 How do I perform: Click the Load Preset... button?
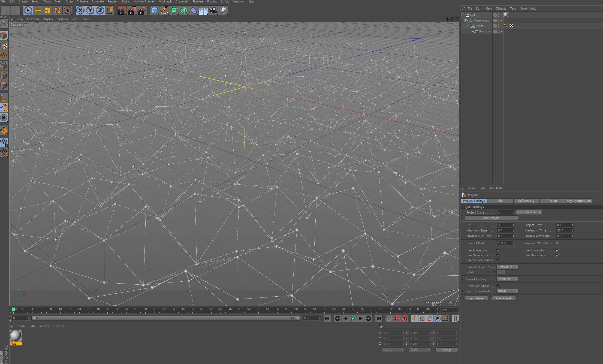pyautogui.click(x=476, y=298)
